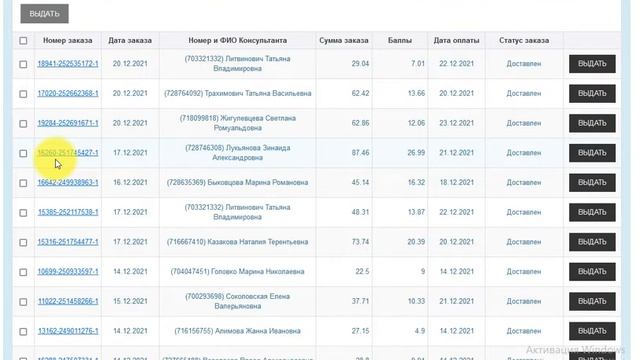
Task: Check the box for order 18941-252535172-1
Action: click(x=23, y=64)
